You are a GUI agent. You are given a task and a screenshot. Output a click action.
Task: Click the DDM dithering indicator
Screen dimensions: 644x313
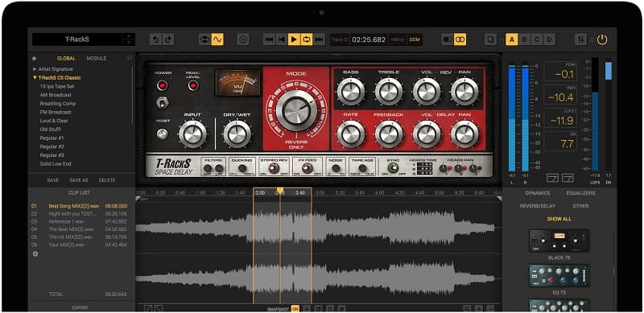click(415, 40)
